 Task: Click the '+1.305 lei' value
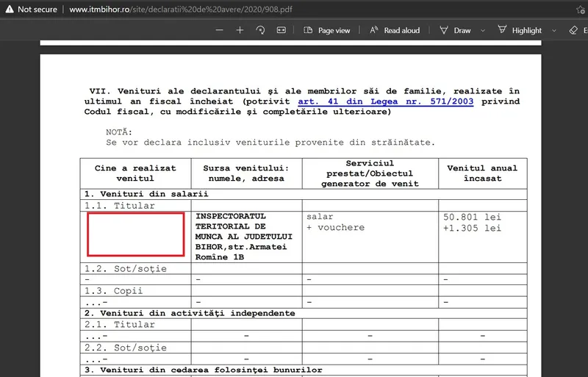coord(472,228)
